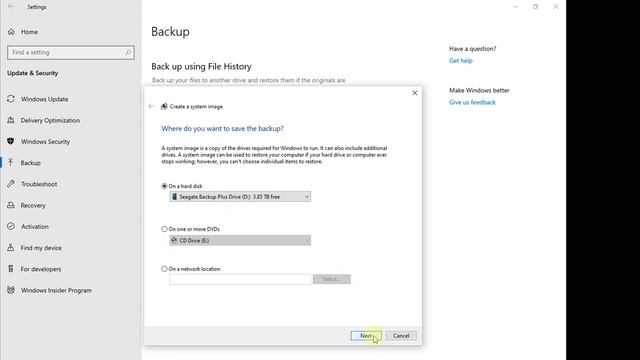Click the Windows Security shield icon
The image size is (640, 360).
(x=11, y=141)
